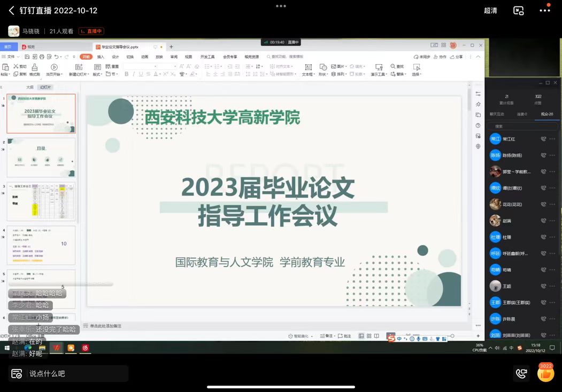The width and height of the screenshot is (562, 392).
Task: Select slide 2 目录 thumbnail
Action: click(41, 158)
